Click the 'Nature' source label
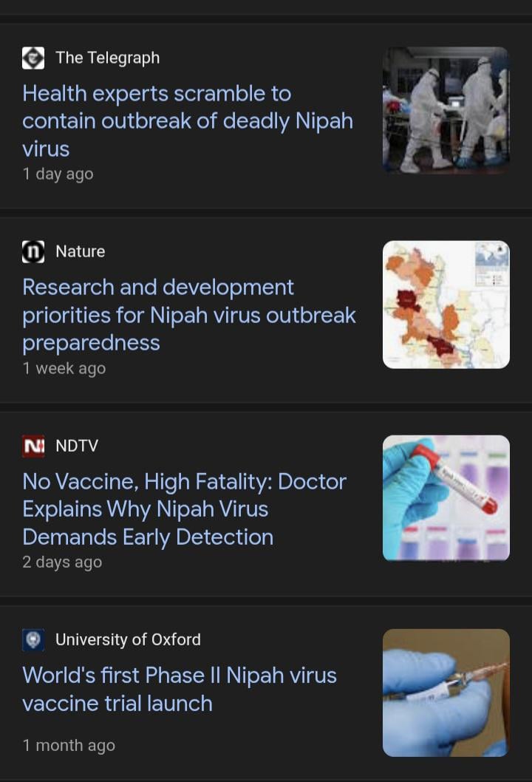 tap(80, 251)
